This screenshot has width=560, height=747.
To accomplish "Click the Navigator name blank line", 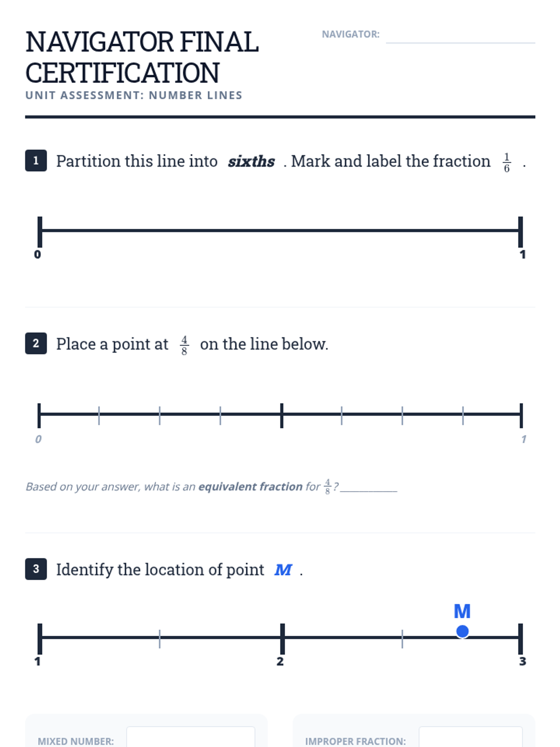I will pos(460,36).
